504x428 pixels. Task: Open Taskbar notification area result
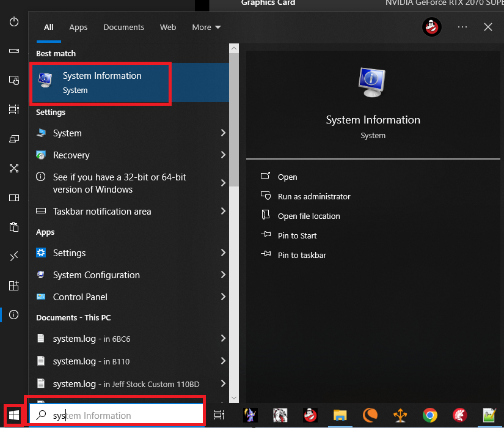coord(128,211)
